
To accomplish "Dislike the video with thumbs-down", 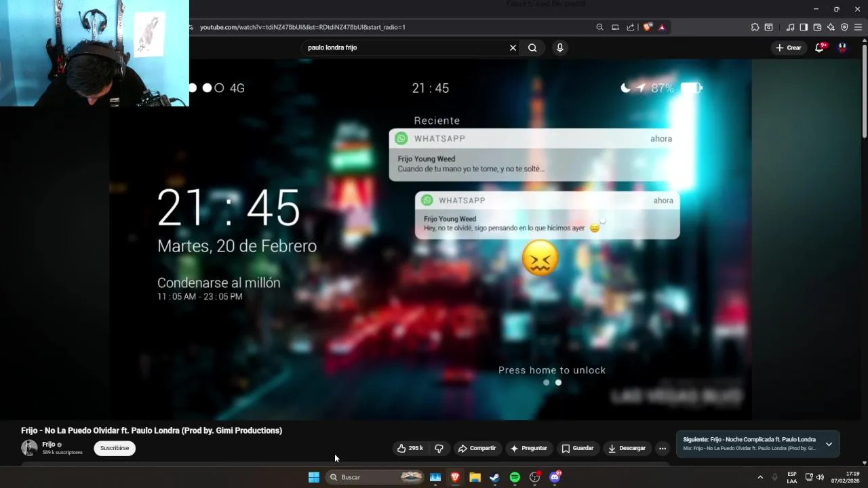I will [x=439, y=448].
